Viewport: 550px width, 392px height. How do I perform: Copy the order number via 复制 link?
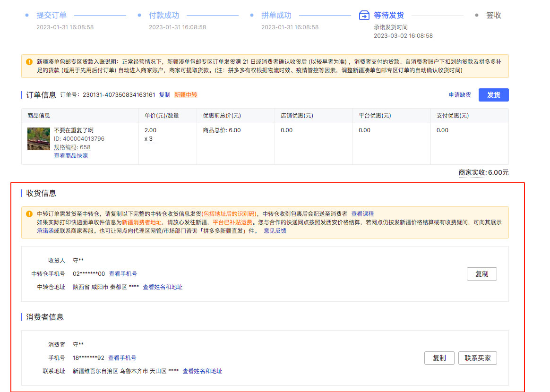click(164, 95)
